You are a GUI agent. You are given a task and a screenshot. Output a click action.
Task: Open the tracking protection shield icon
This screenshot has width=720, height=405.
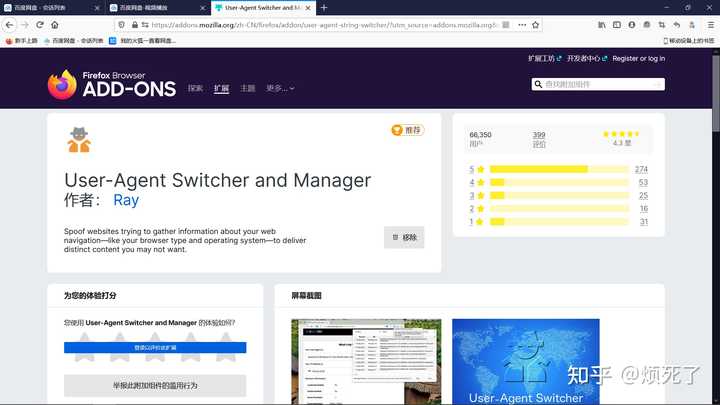pos(121,25)
